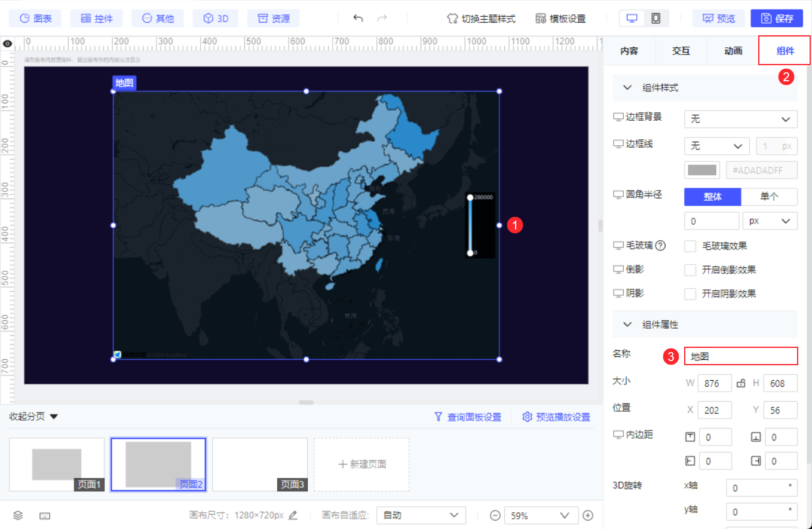Click the corner radius value field
Image resolution: width=812 pixels, height=529 pixels.
712,221
